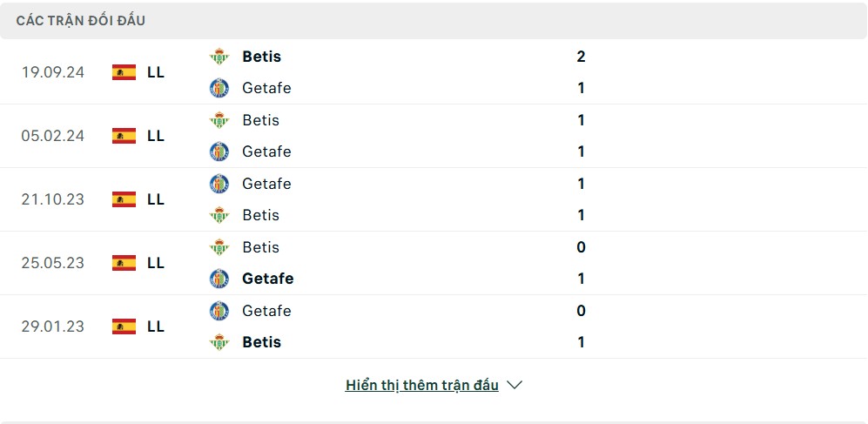Open bold Getafe name in 25.05.23 match
868x424 pixels.
(268, 279)
